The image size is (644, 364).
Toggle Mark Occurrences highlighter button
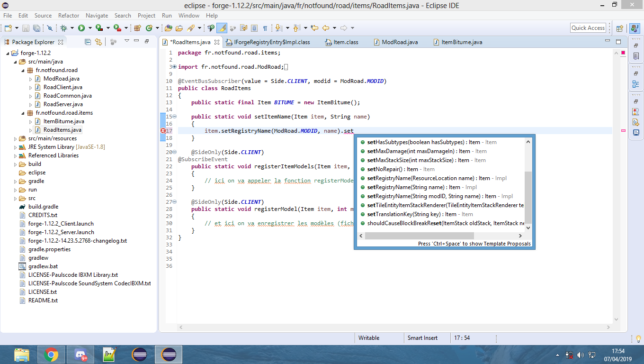(x=222, y=28)
